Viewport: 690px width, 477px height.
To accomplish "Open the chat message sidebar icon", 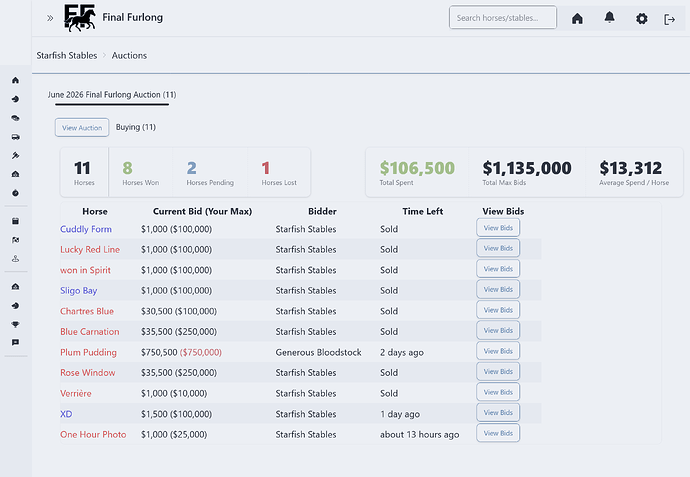I will (15, 342).
